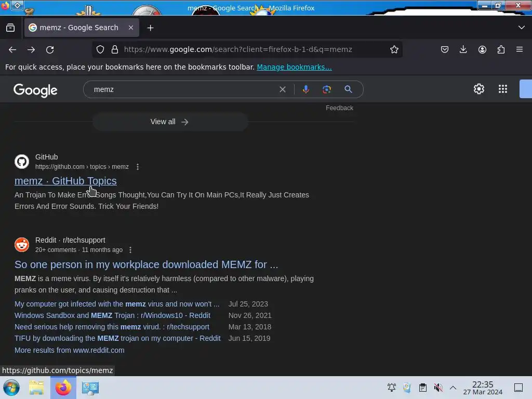The height and width of the screenshot is (399, 532).
Task: Bookmark this page with star icon
Action: tap(394, 49)
